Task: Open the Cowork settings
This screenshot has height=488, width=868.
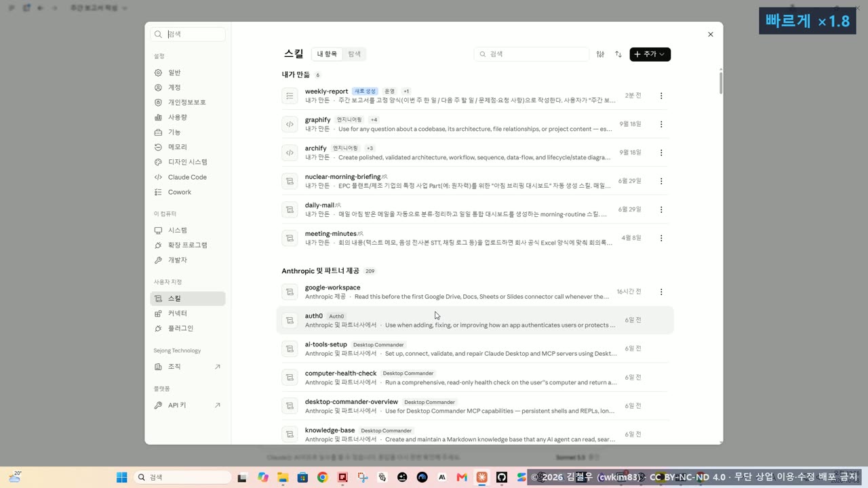Action: coord(187,192)
